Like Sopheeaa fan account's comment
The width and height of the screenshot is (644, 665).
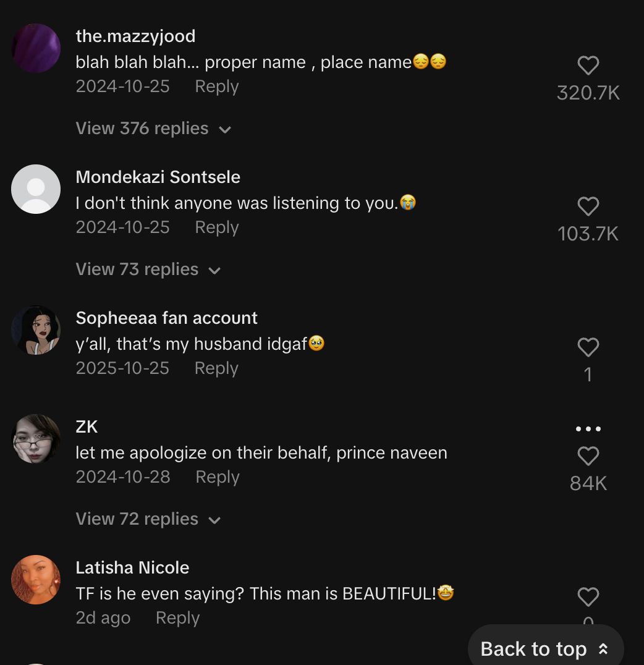point(588,347)
